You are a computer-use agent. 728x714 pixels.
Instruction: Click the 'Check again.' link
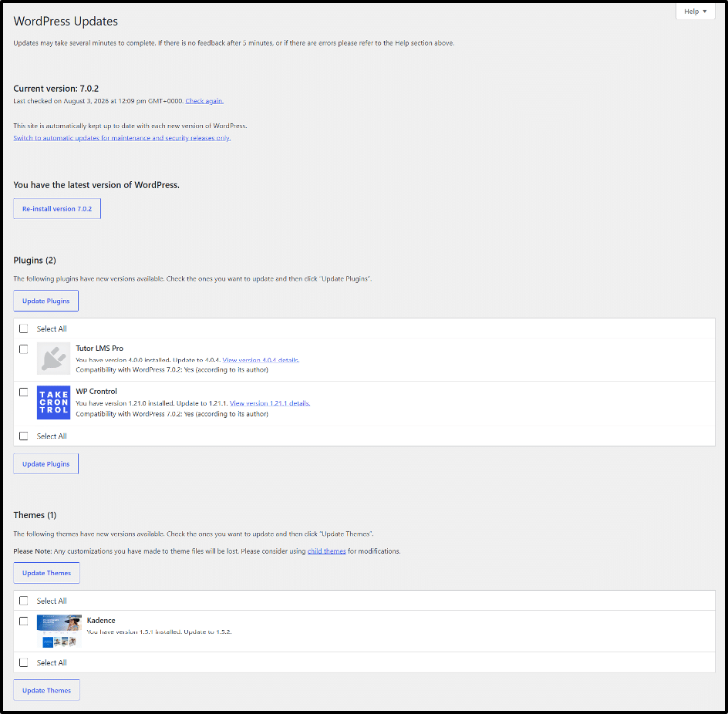(x=204, y=101)
